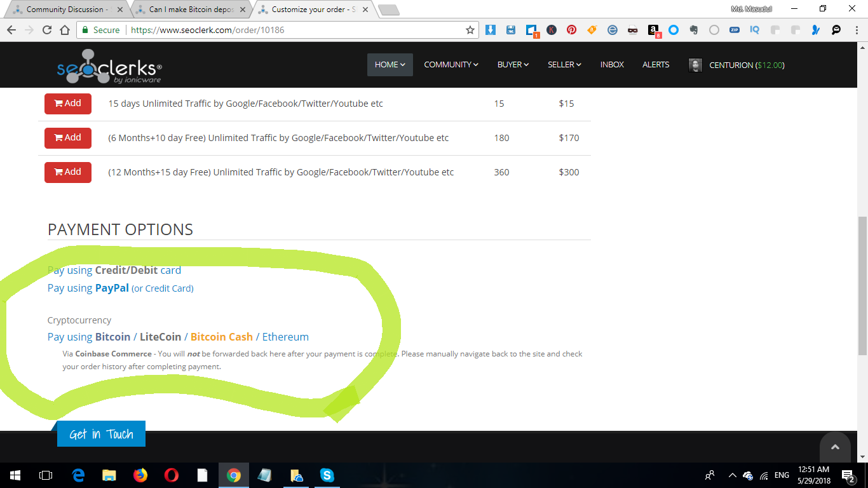The height and width of the screenshot is (488, 868).
Task: Close the 'Customize your order' tab
Action: 365,10
